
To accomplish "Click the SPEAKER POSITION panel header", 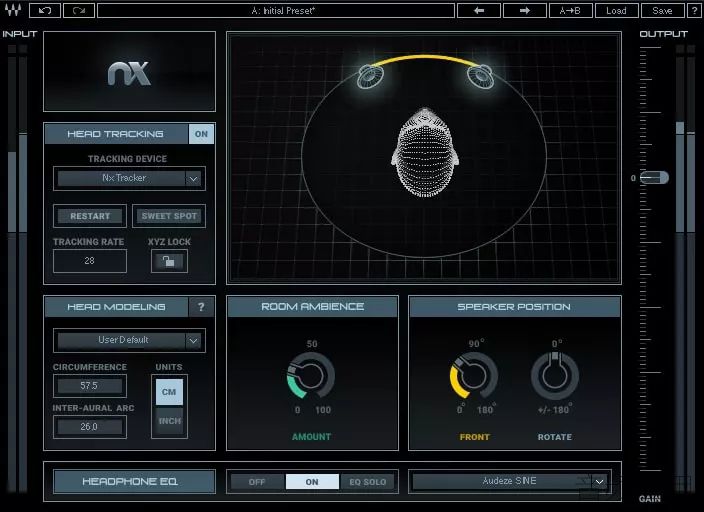I will [515, 307].
